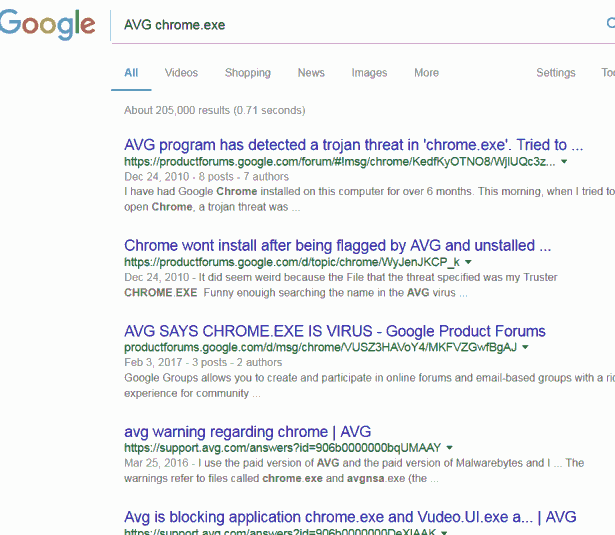Click the search box containing 'AVG chrome.exe'
The image size is (615, 535).
[361, 25]
